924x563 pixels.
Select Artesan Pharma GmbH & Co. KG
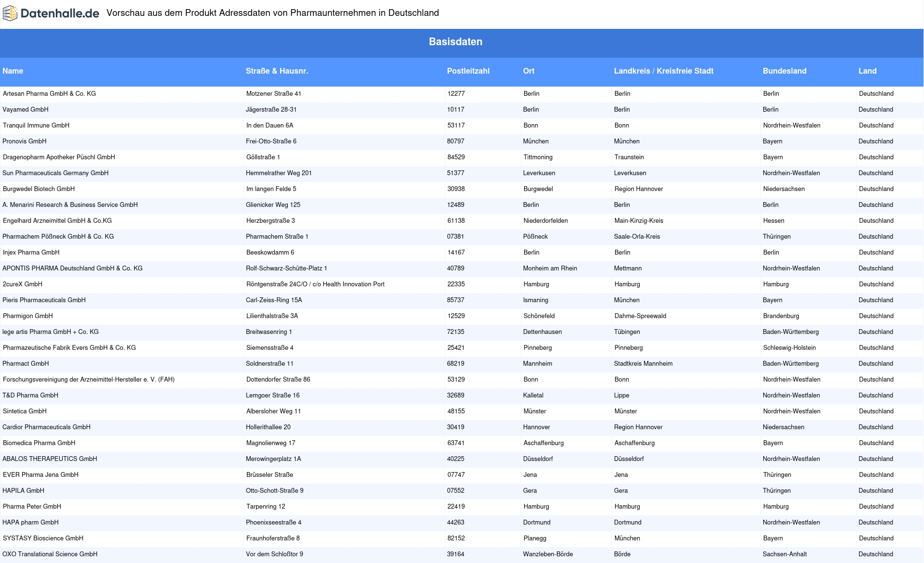50,94
